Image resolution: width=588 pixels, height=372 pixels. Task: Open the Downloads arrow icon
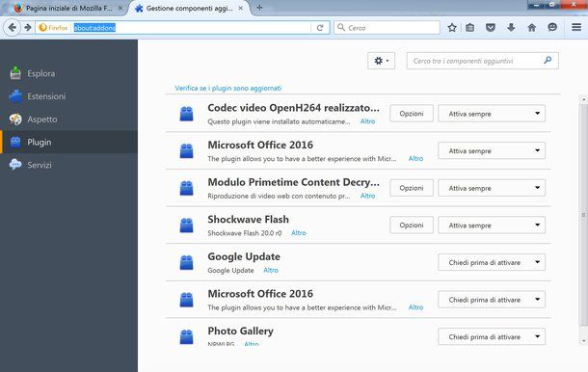511,27
